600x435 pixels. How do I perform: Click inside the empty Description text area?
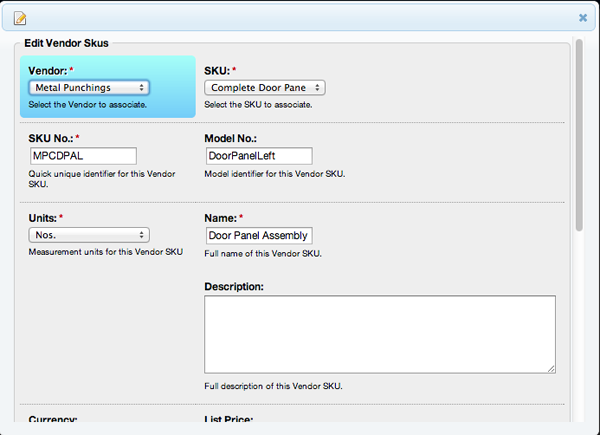point(380,335)
